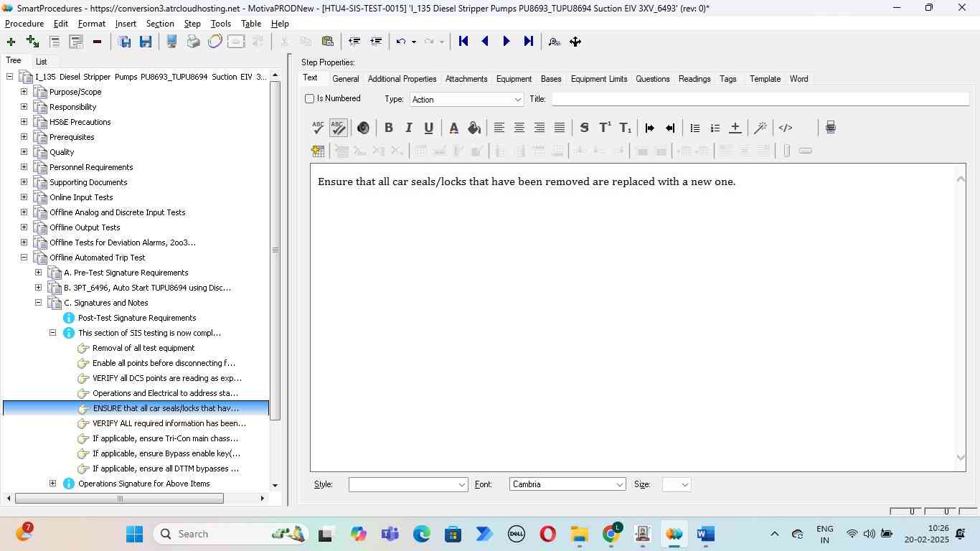Toggle the spell check as-you-type button
Screen dimensions: 980x551
pos(339,128)
